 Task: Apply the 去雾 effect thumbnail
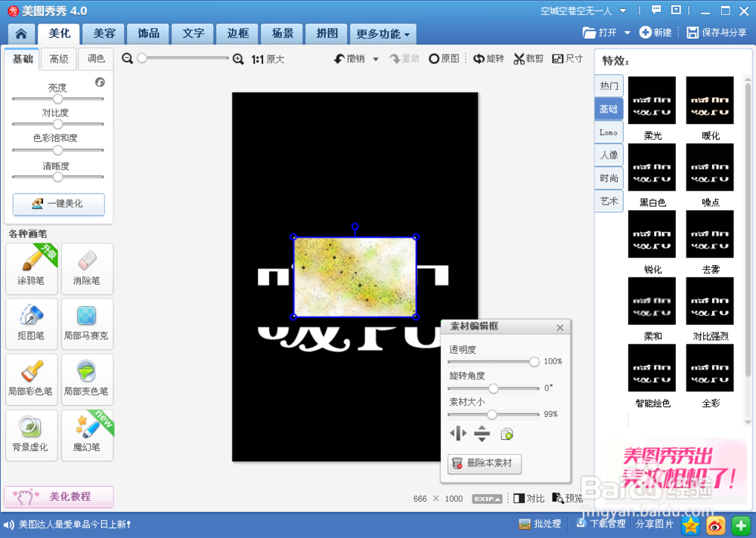710,233
